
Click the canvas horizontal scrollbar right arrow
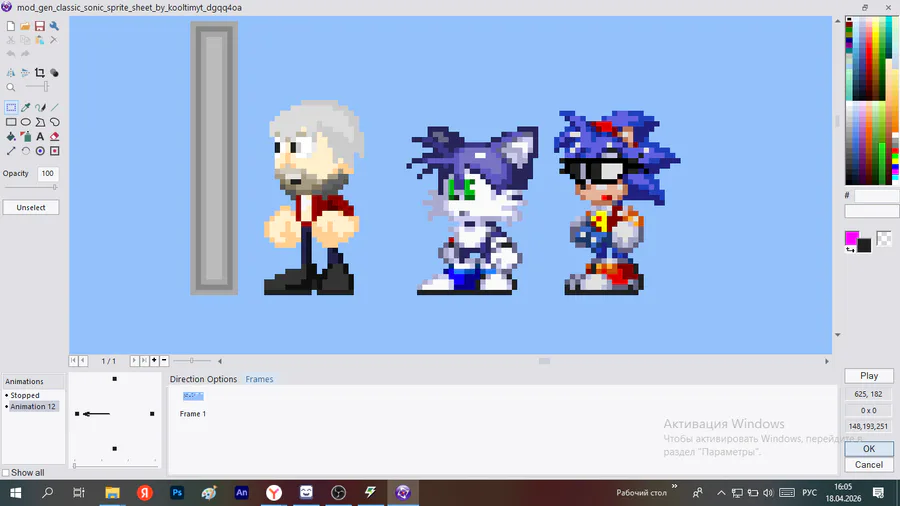pyautogui.click(x=827, y=361)
